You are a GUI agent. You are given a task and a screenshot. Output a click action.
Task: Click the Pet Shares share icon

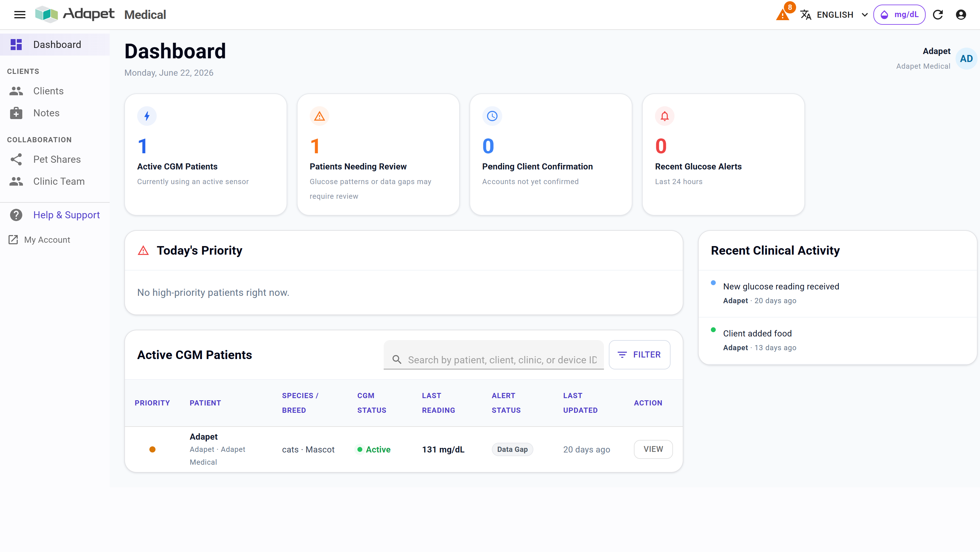(x=16, y=159)
